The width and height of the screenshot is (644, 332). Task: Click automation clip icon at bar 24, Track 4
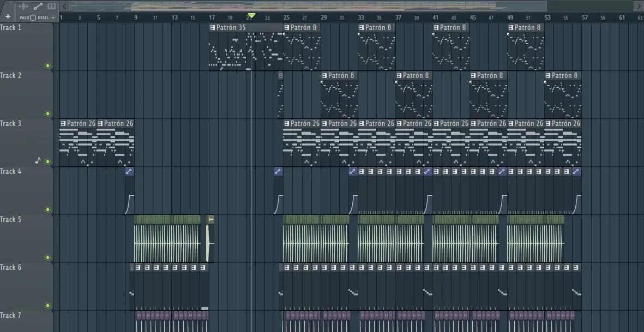pos(278,172)
